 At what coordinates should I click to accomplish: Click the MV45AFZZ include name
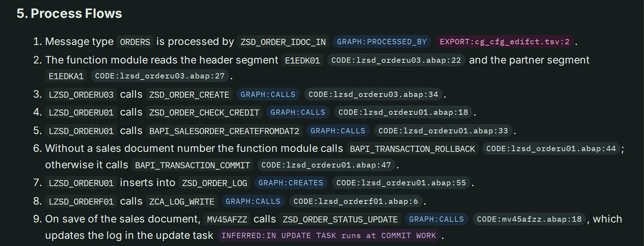tap(227, 219)
